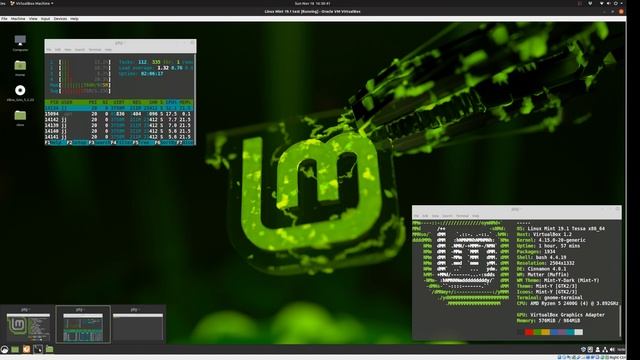
Task: Click htop F2 Setup function button
Action: click(77, 142)
